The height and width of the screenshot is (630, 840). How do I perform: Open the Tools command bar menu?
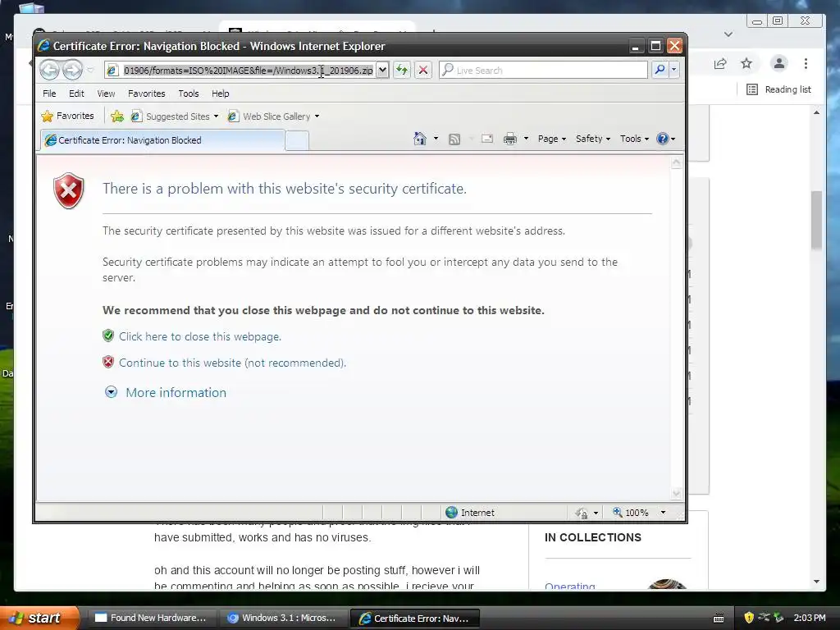click(634, 139)
